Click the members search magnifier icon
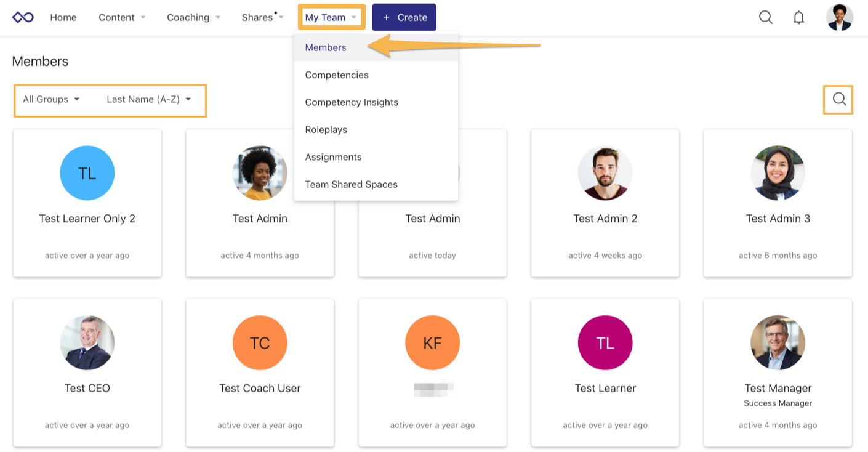This screenshot has width=868, height=452. pos(839,99)
